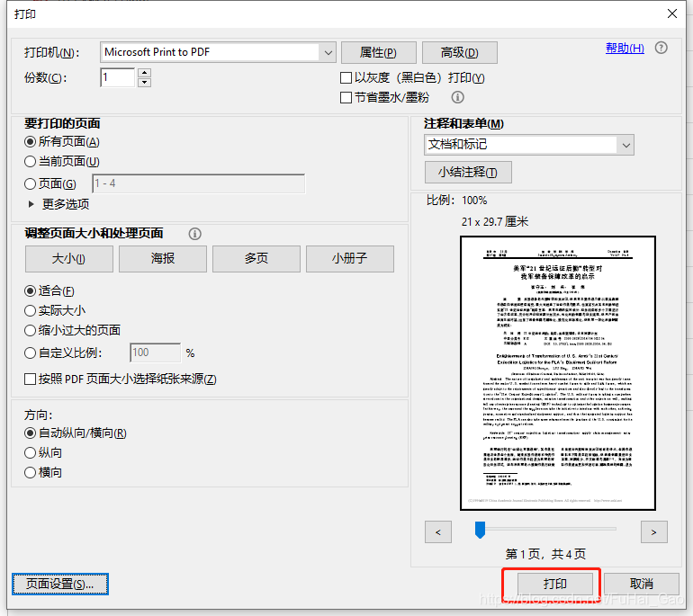Close the print dialog with X
Screen dimensions: 693x616
coord(671,13)
